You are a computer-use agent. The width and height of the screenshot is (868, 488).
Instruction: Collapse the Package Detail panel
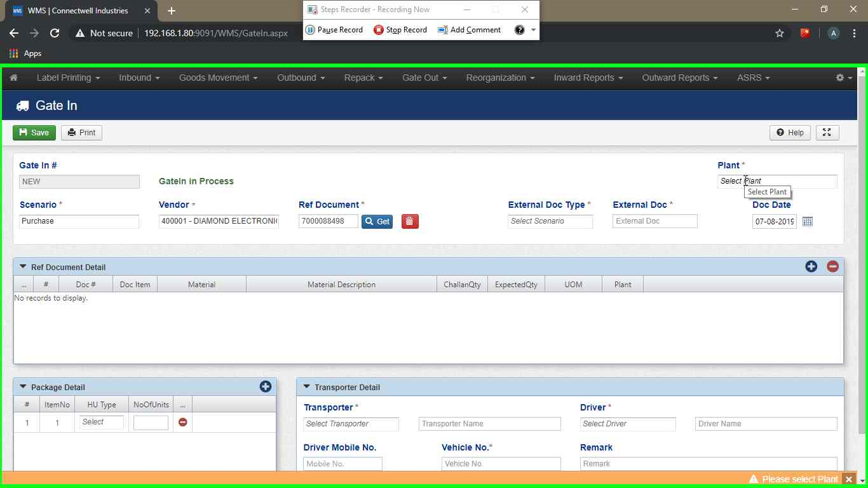coord(24,387)
